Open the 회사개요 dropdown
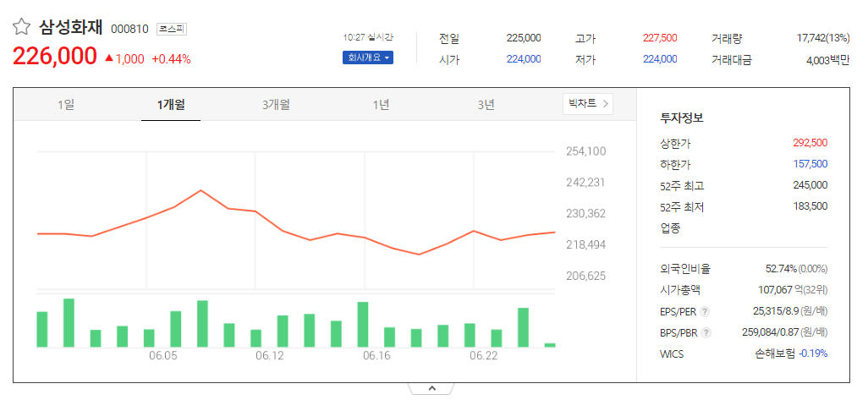The image size is (868, 400). (x=368, y=58)
